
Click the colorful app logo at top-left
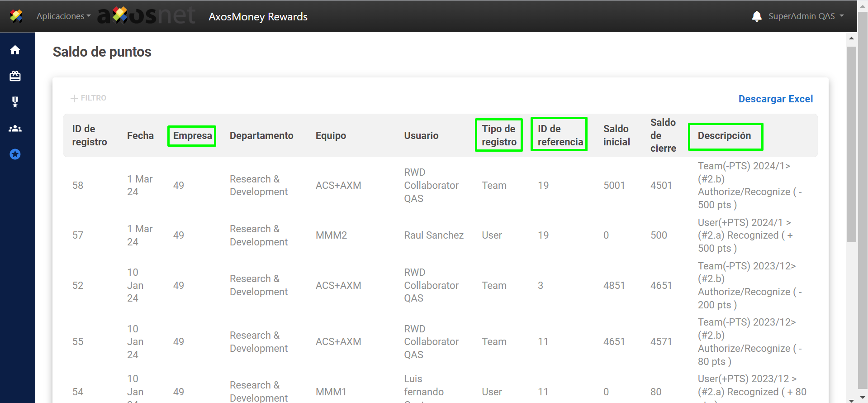16,16
